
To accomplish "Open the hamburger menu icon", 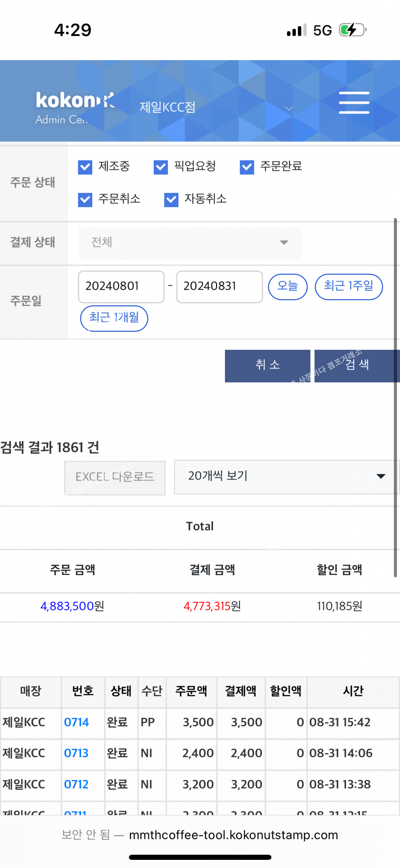I will click(x=354, y=103).
